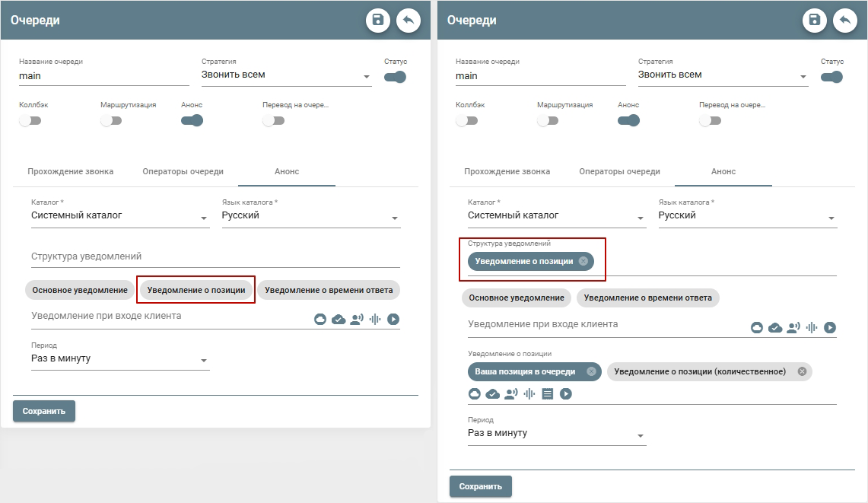This screenshot has width=868, height=503.
Task: Open the Период dropdown in the left panel
Action: 119,359
